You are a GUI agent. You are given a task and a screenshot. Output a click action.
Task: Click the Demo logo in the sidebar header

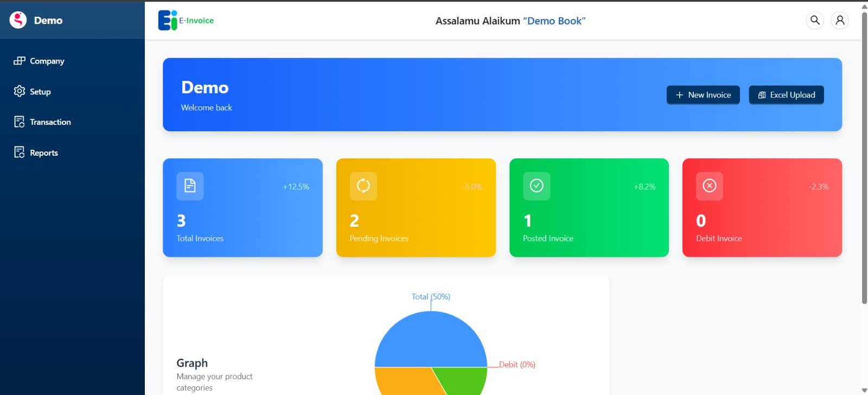click(x=18, y=20)
